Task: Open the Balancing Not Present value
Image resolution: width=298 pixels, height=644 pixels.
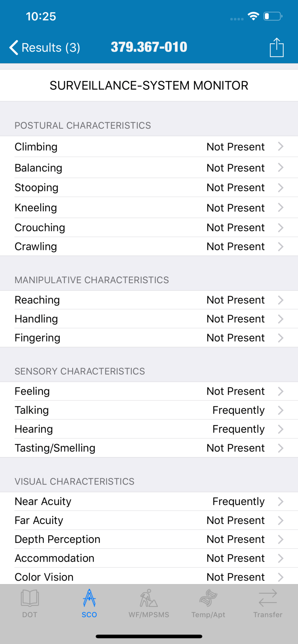Action: (x=235, y=168)
